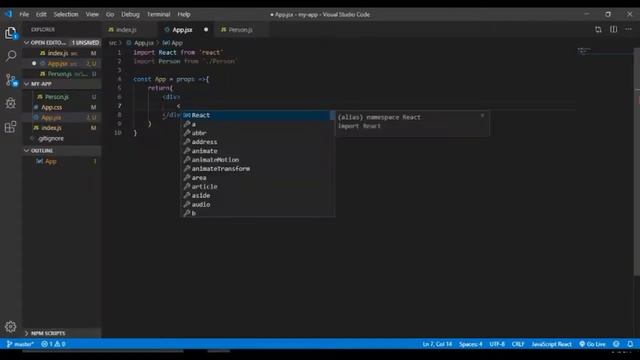Open the Debug view icon
The image size is (640, 360).
(11, 103)
